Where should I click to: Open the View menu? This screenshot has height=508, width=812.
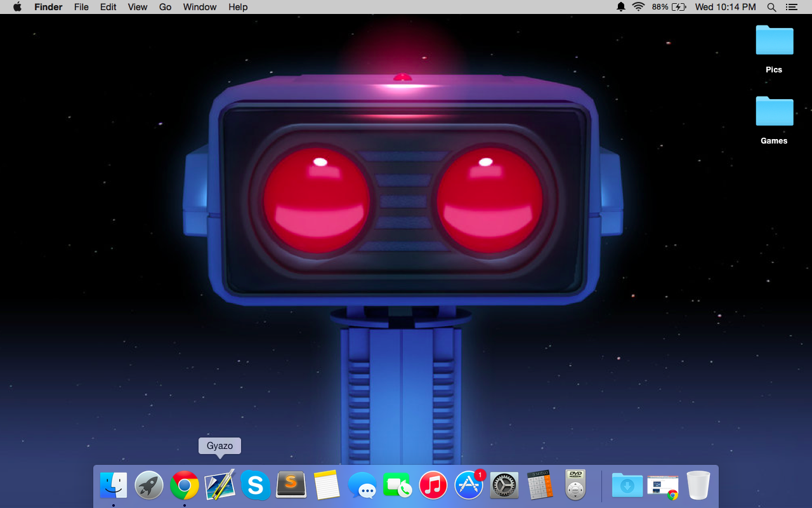click(138, 7)
